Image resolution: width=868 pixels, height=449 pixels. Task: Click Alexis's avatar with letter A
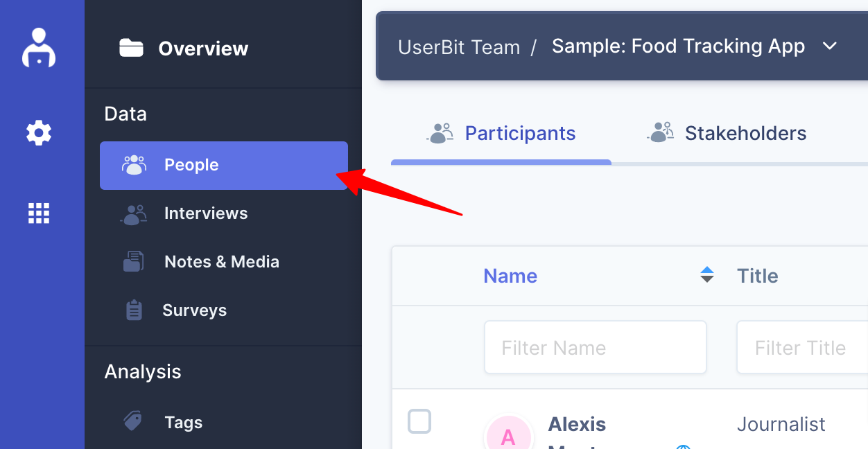click(x=508, y=435)
